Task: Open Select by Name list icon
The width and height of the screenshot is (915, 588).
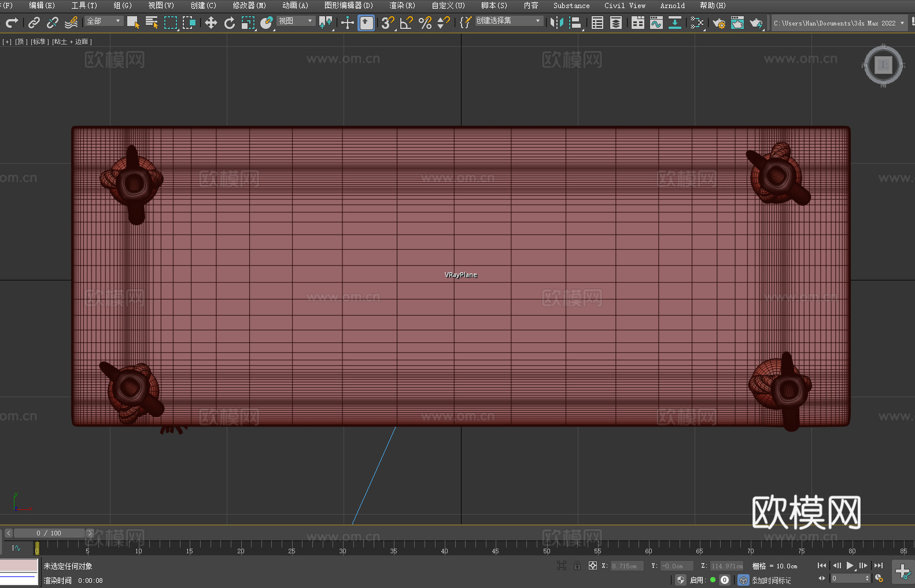Action: (x=152, y=23)
